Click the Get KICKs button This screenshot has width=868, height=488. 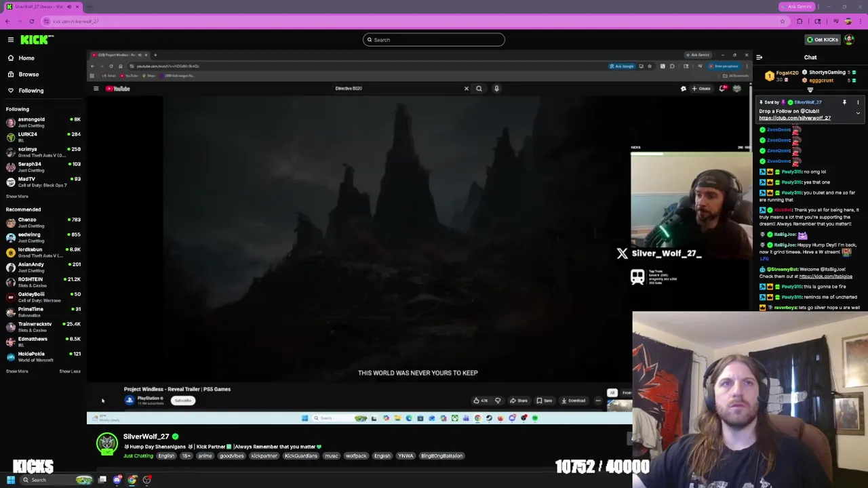[822, 39]
